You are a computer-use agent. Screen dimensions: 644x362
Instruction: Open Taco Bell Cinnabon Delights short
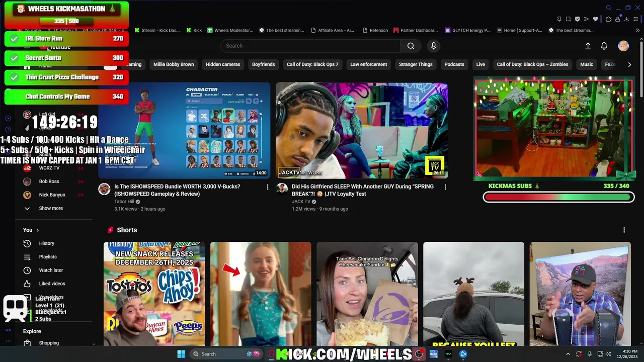[367, 294]
